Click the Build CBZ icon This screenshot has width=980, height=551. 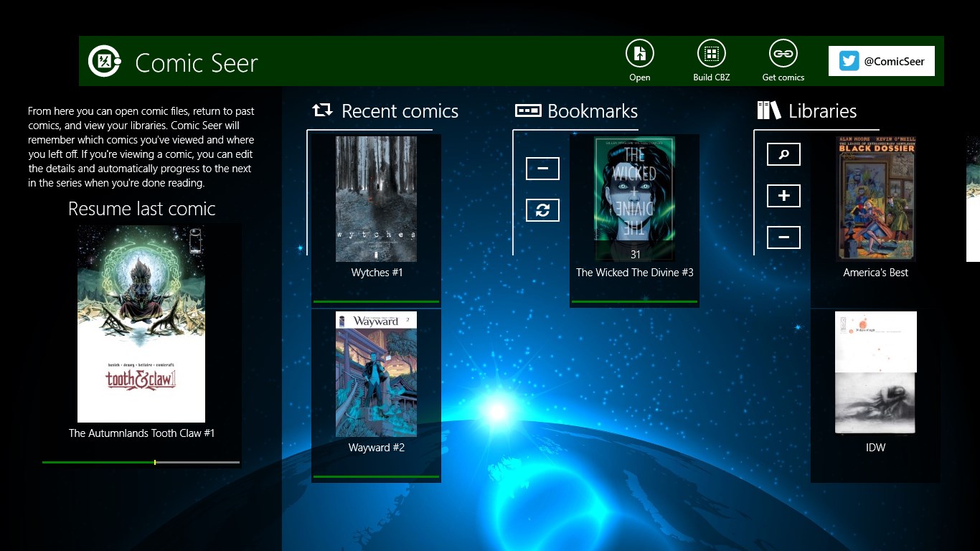tap(710, 54)
